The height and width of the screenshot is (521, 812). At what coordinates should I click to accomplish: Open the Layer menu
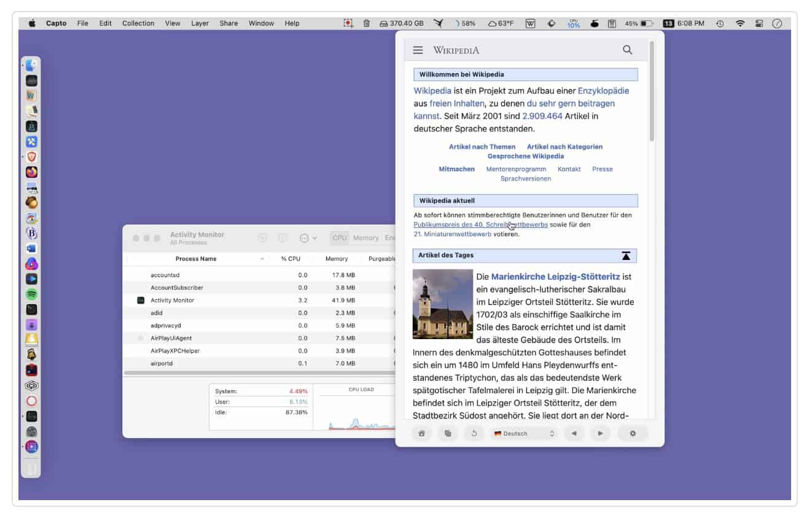coord(200,23)
